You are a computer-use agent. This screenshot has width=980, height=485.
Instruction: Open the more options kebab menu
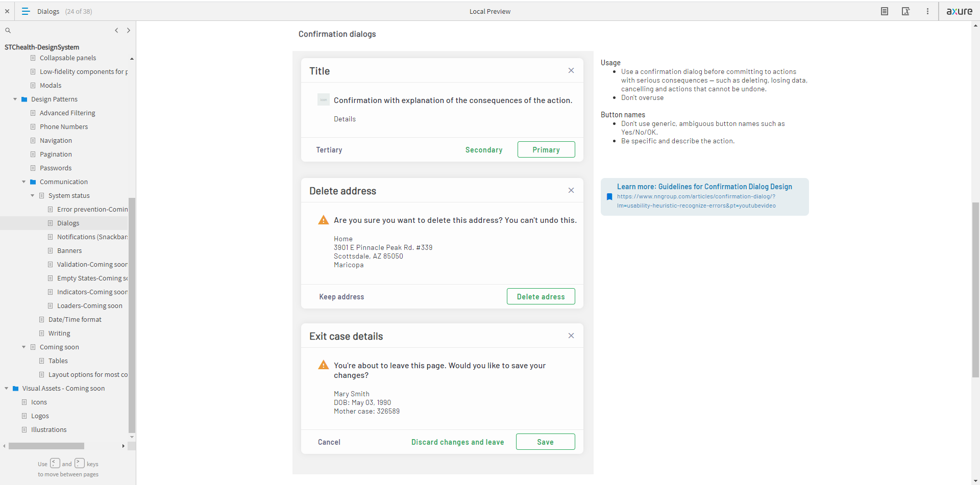(927, 11)
